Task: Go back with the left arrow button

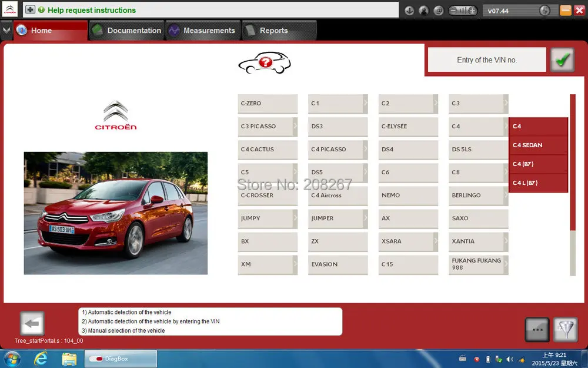Action: [x=32, y=323]
